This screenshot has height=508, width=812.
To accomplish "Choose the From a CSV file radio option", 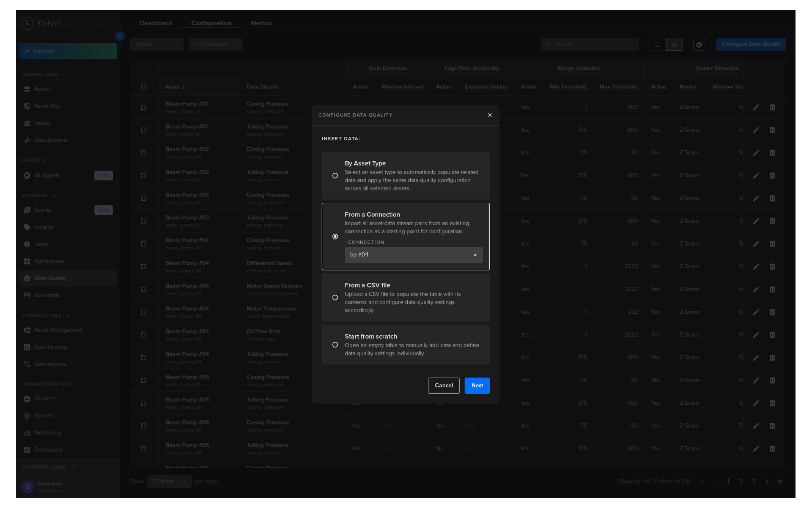I will click(335, 298).
